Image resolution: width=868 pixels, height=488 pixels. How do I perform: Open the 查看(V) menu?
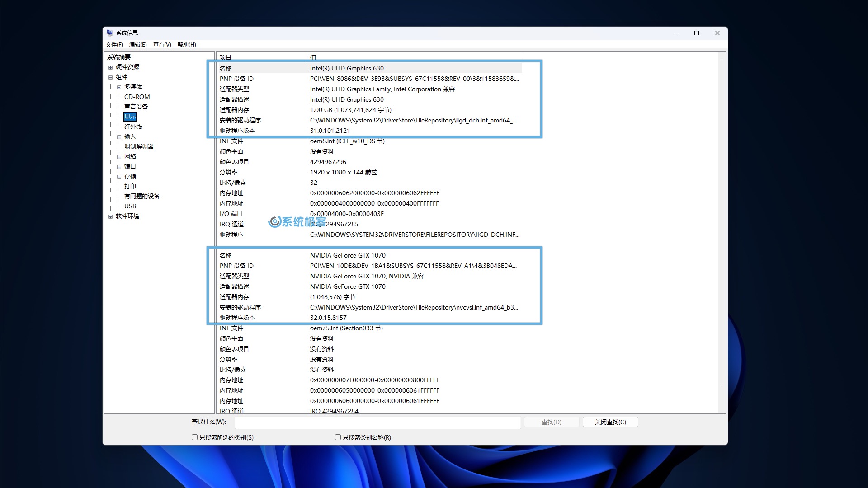[x=161, y=44]
